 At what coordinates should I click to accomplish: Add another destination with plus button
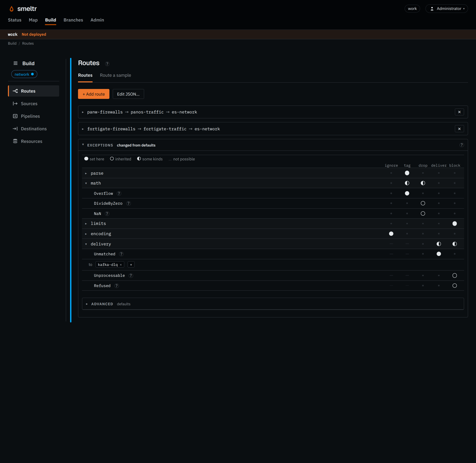131,265
